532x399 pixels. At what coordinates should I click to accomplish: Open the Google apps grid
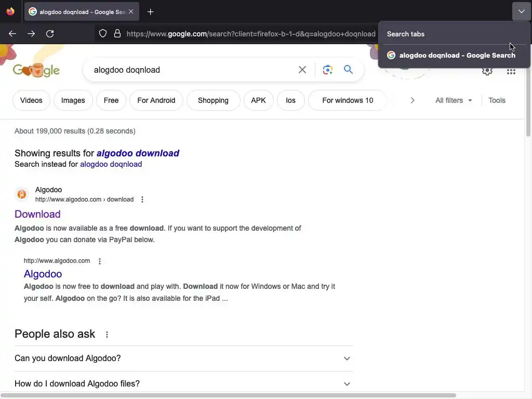[x=511, y=72]
